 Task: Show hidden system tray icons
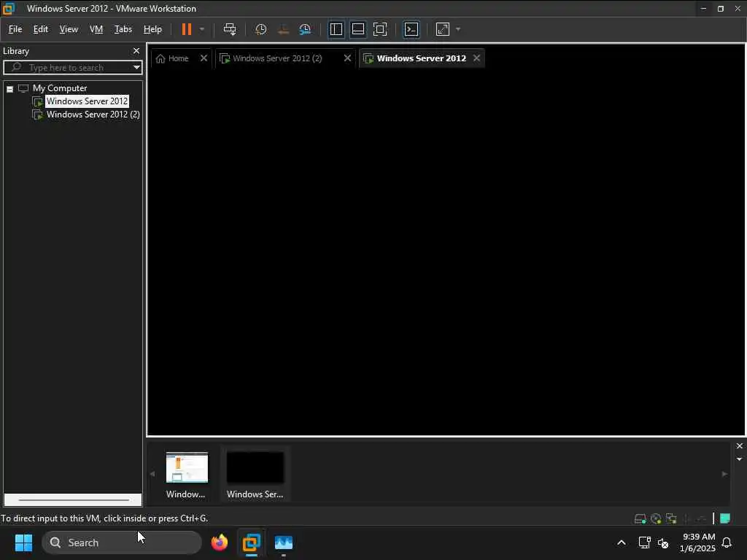(622, 542)
